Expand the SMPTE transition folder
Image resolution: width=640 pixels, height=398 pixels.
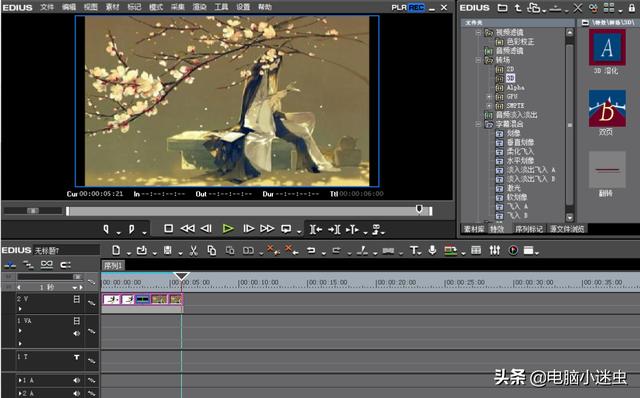click(x=489, y=106)
